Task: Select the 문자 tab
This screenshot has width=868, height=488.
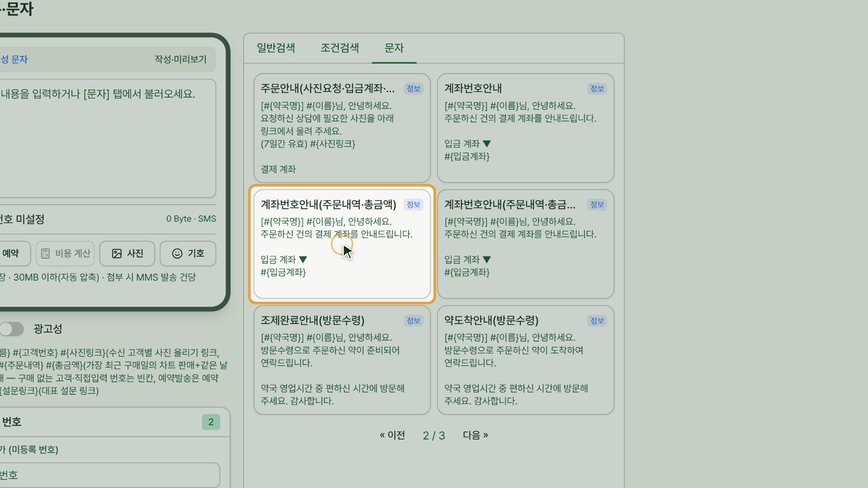Action: coord(394,48)
